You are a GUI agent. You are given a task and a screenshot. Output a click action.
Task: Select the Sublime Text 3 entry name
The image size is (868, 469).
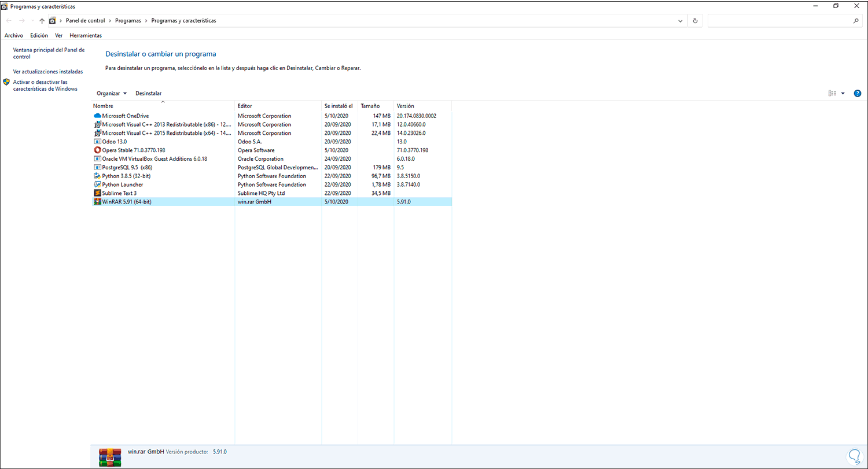tap(119, 193)
